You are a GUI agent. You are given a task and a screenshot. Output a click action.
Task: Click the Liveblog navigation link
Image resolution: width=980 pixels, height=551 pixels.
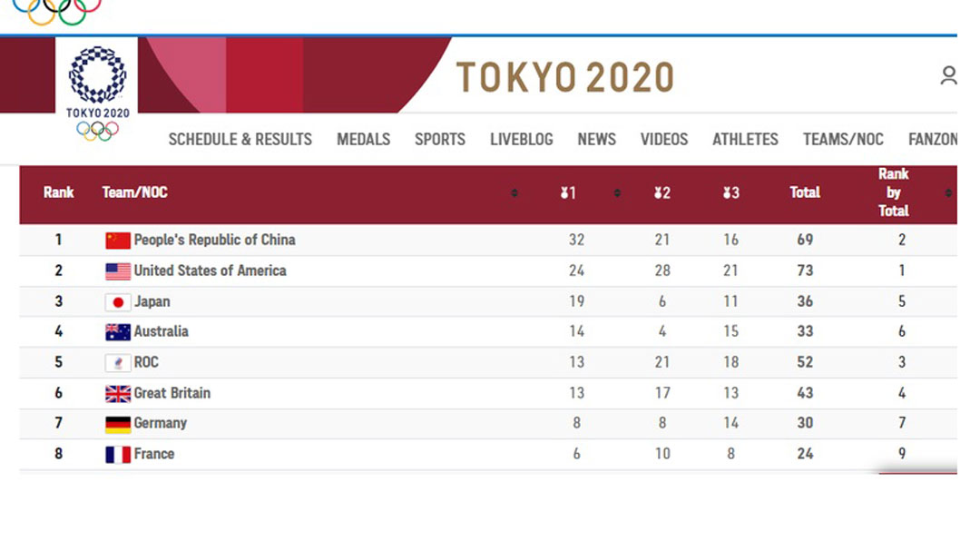(x=521, y=139)
